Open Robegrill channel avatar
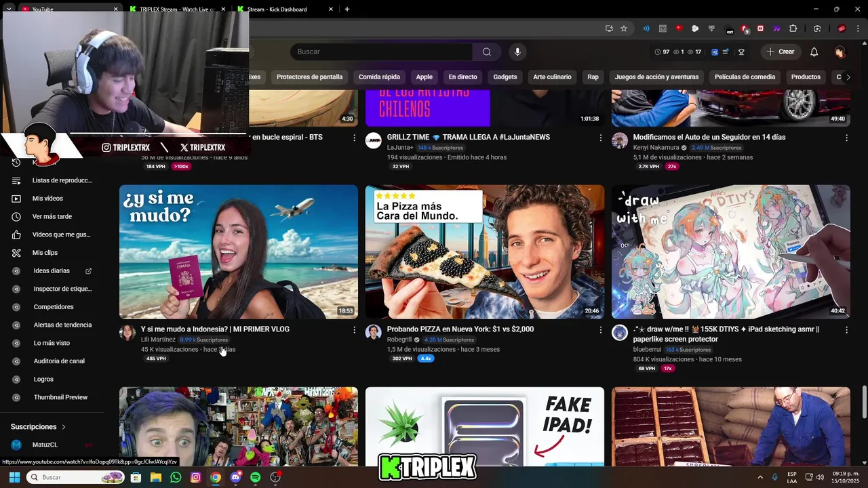868x488 pixels. [374, 332]
